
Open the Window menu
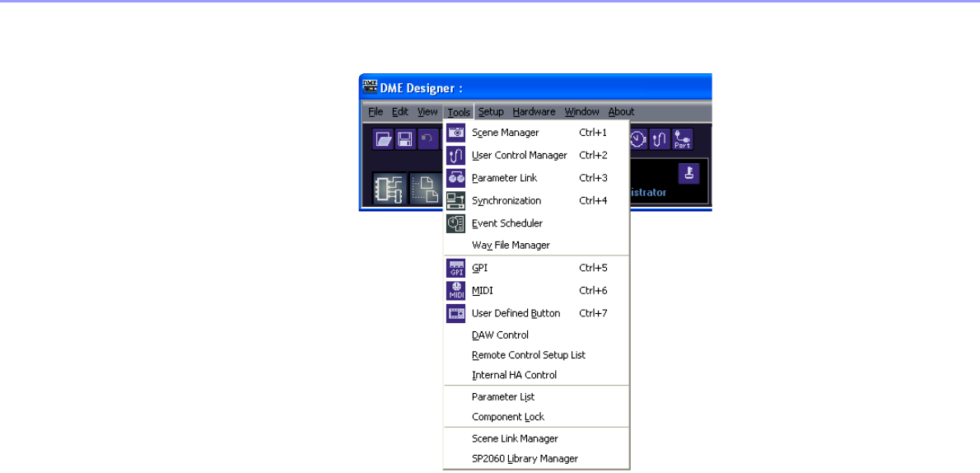click(582, 112)
